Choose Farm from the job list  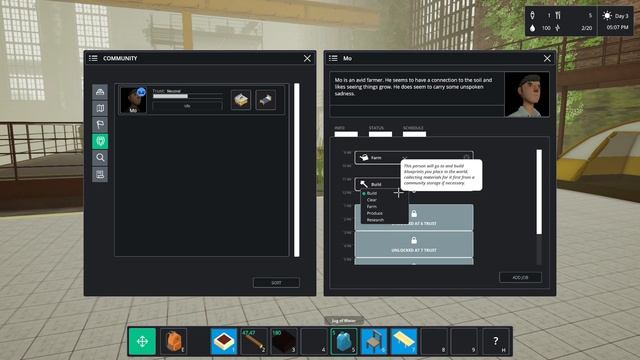[371, 207]
